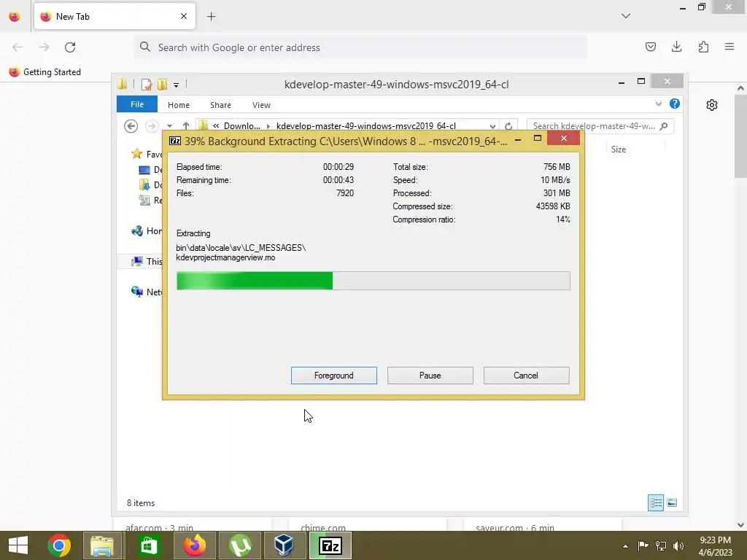Open Explorer recent locations dropdown arrow

pyautogui.click(x=169, y=126)
